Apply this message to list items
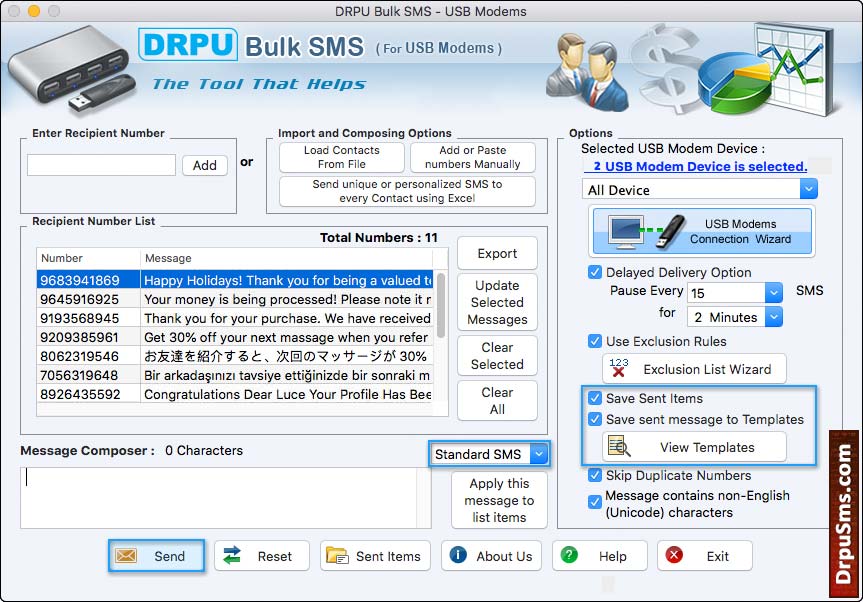The image size is (863, 602). point(499,500)
